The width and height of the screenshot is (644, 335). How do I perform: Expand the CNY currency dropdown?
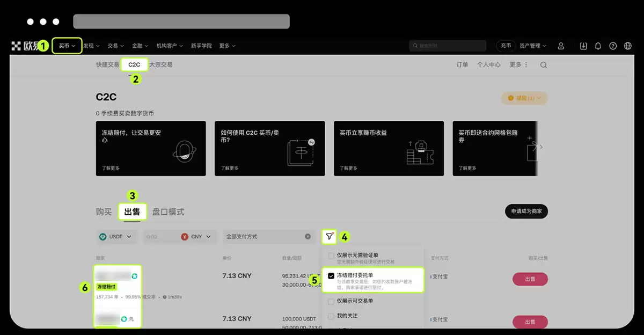point(196,236)
